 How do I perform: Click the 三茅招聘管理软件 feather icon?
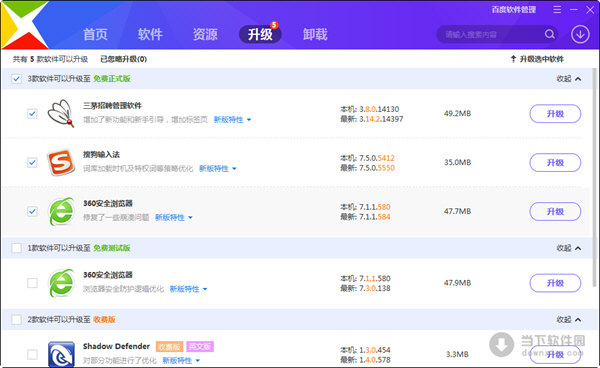click(60, 113)
